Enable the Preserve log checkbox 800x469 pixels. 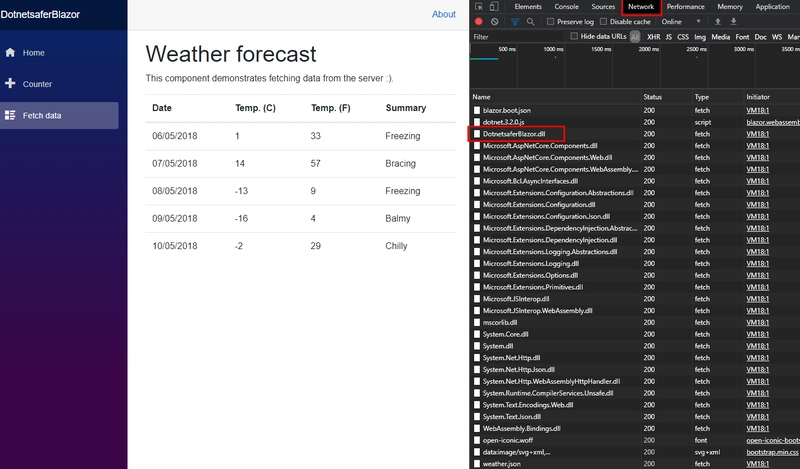click(550, 21)
